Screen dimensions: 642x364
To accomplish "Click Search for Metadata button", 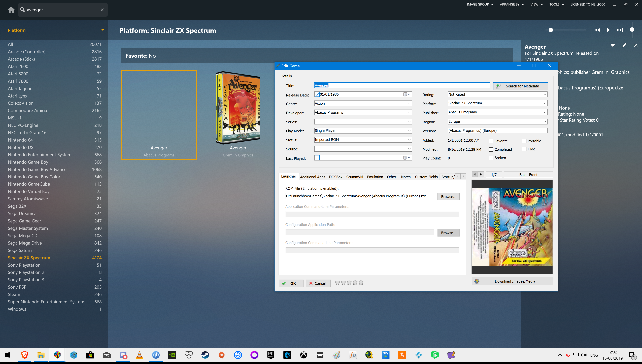I will (520, 86).
